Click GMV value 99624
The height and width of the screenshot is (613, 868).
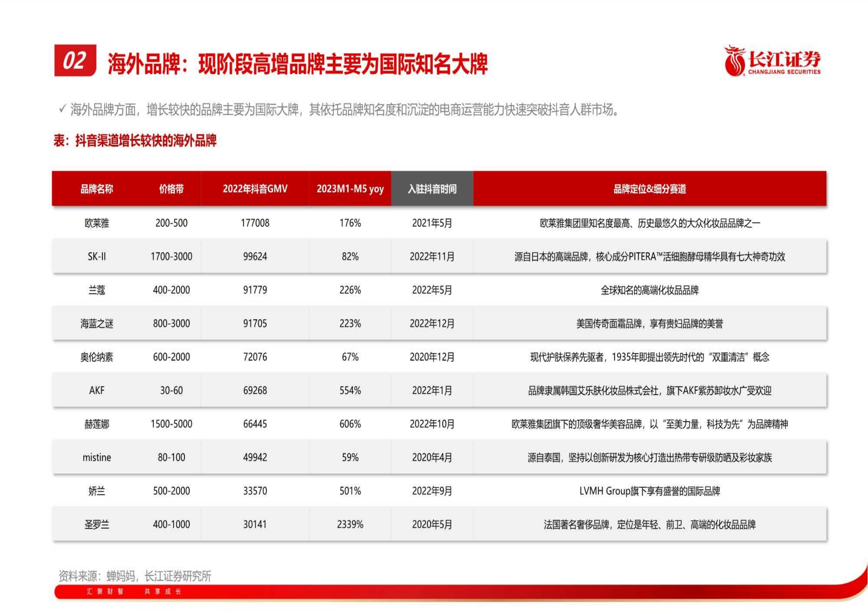coord(255,257)
